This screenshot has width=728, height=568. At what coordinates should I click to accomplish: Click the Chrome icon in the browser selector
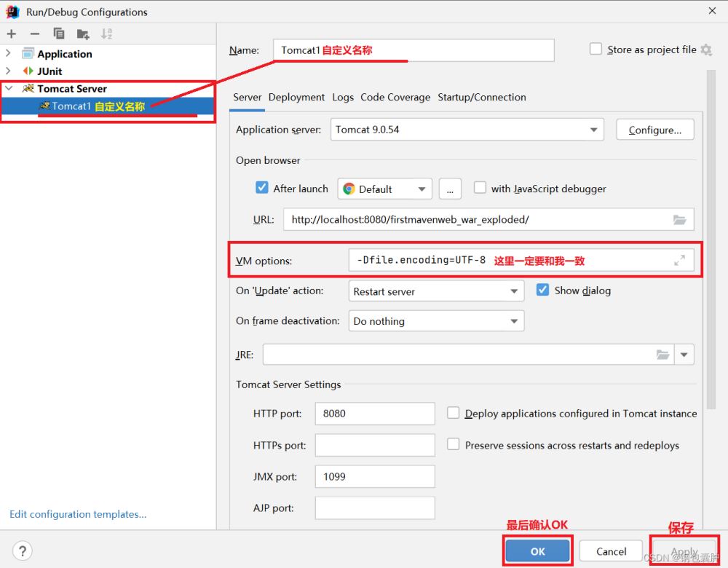(349, 189)
